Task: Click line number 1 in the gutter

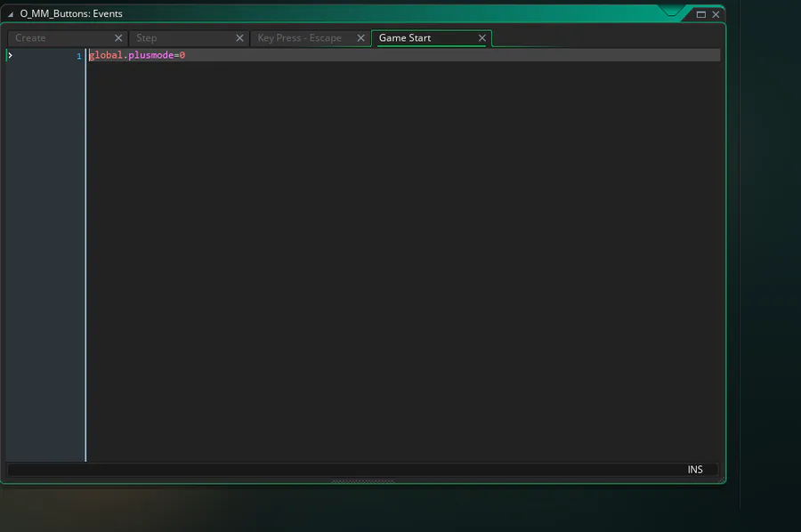Action: coord(79,56)
